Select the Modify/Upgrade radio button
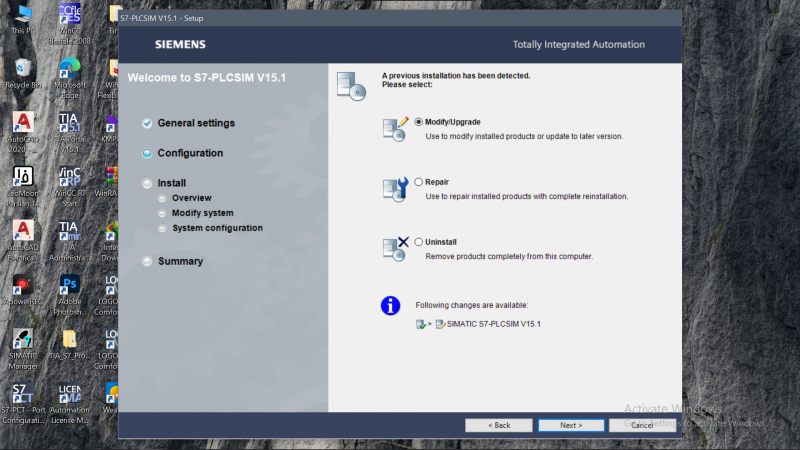 point(418,122)
